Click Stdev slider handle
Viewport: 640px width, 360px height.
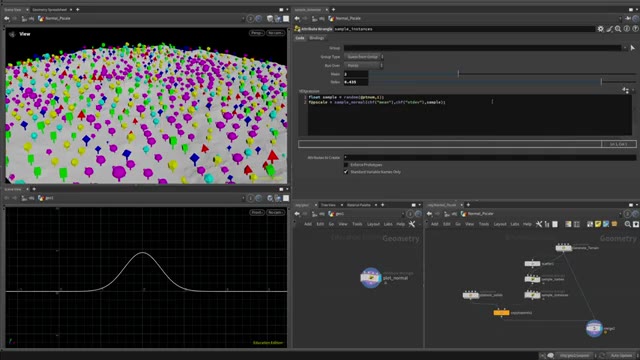click(601, 82)
